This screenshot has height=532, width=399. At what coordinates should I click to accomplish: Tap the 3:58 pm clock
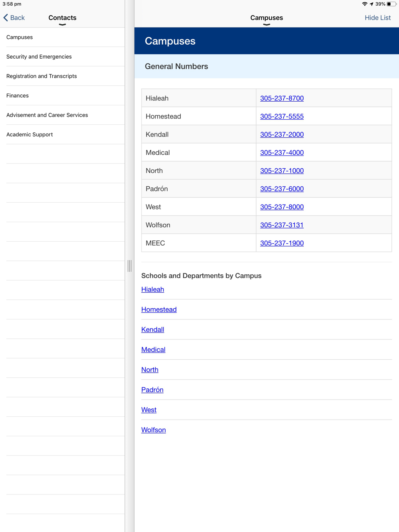click(12, 4)
